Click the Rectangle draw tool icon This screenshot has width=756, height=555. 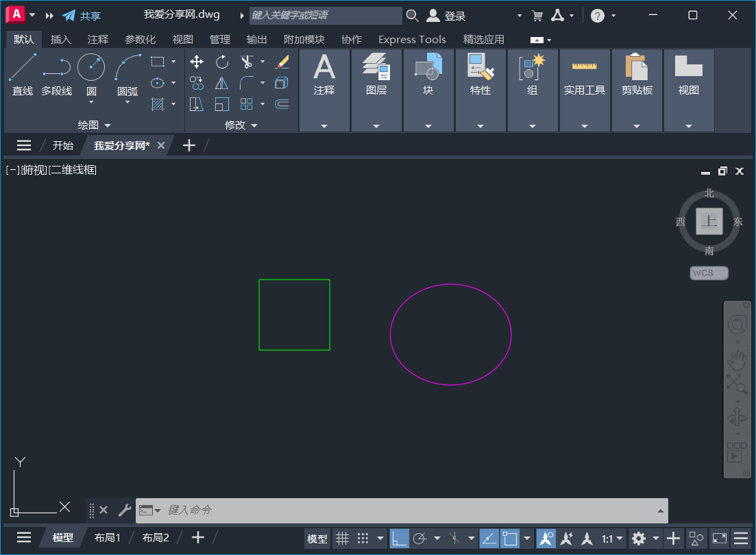click(x=158, y=62)
